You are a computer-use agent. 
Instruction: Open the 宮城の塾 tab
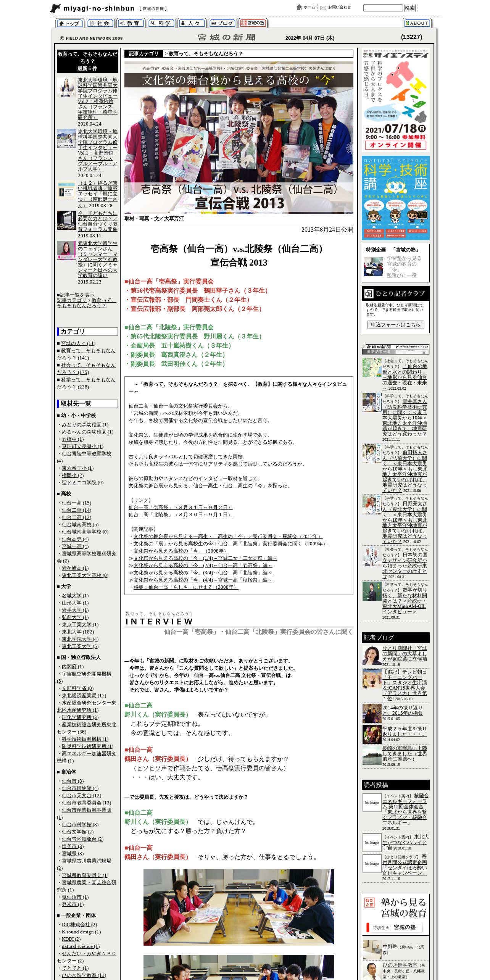pos(253,23)
